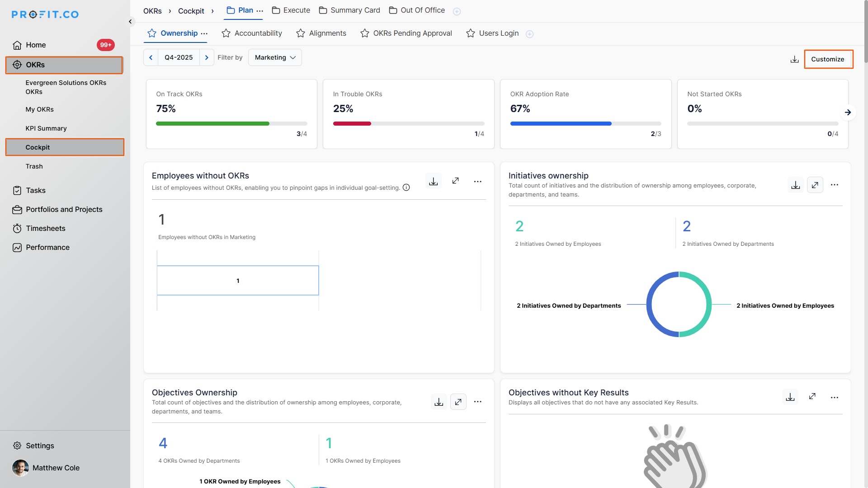The image size is (868, 488).
Task: Add a new cockpit folder tab
Action: [457, 11]
